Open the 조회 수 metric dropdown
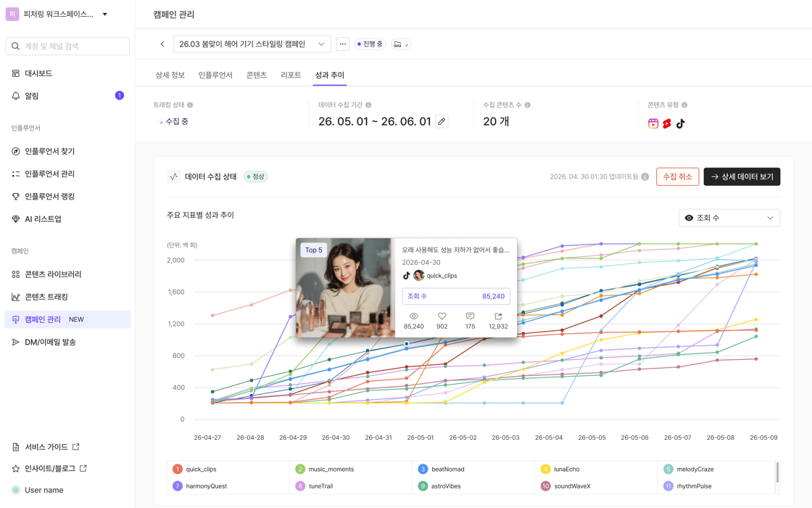This screenshot has width=812, height=508. 729,218
